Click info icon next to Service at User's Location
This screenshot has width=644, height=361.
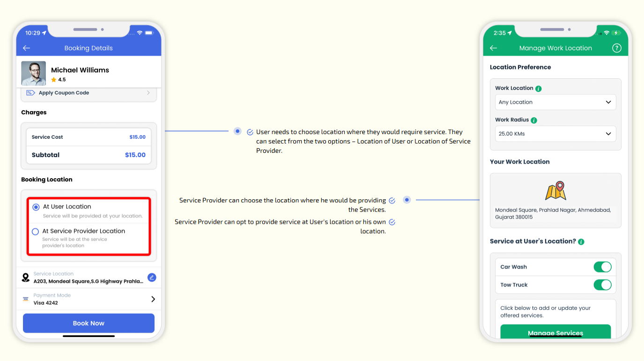point(581,242)
